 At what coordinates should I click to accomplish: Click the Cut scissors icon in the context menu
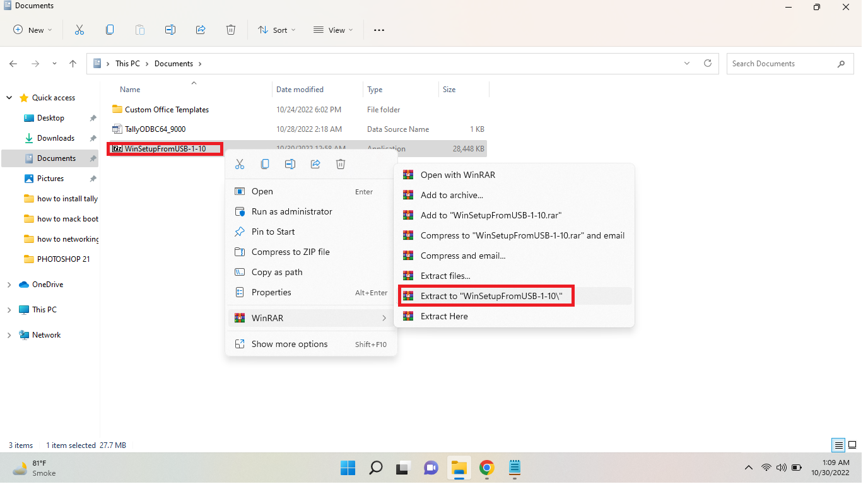tap(240, 164)
